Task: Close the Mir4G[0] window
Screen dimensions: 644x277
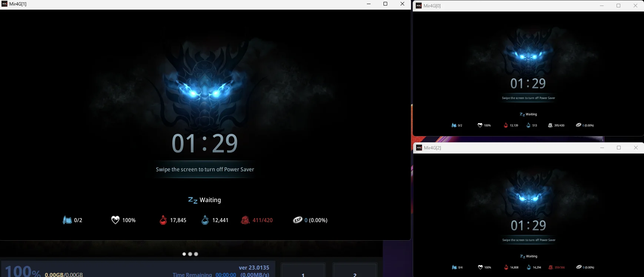Action: point(635,6)
